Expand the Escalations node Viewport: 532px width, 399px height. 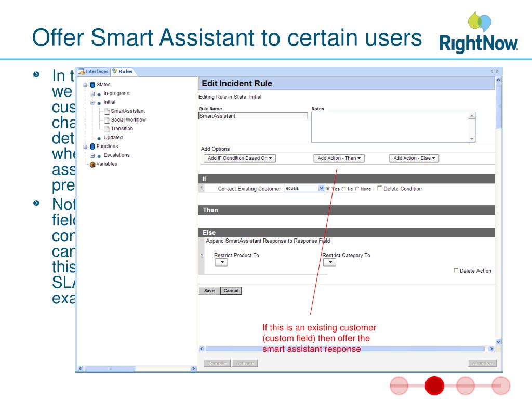tap(92, 155)
